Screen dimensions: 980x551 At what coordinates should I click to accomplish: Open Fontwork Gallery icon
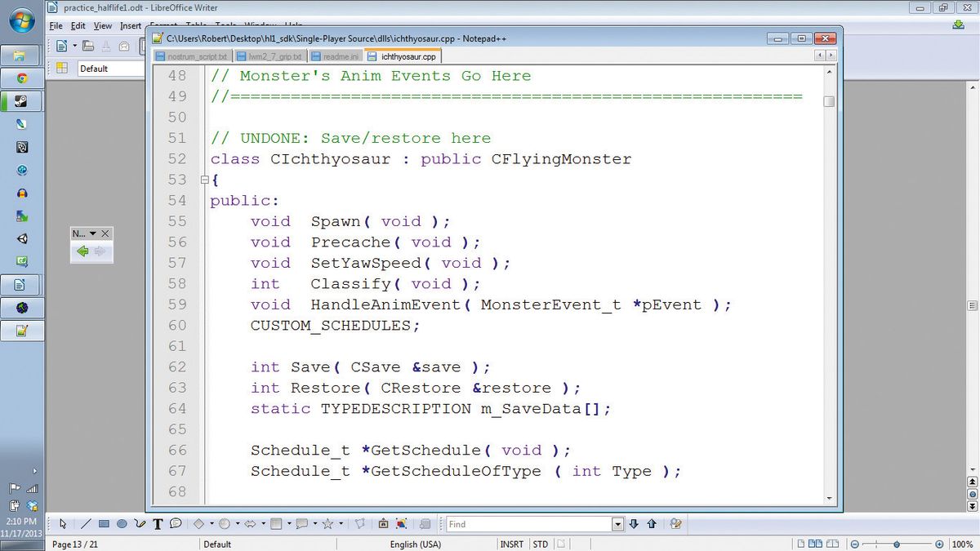click(x=383, y=524)
